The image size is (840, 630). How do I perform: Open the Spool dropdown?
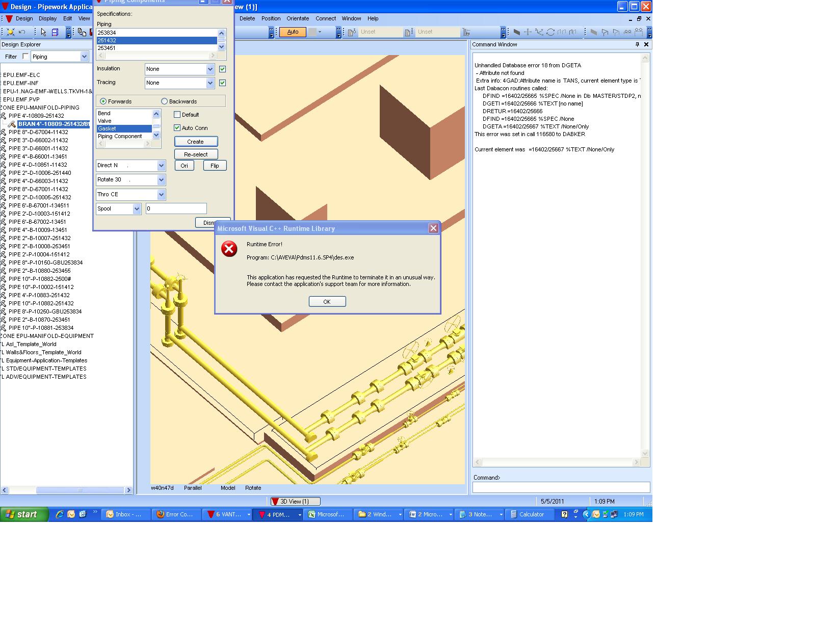[x=137, y=209]
